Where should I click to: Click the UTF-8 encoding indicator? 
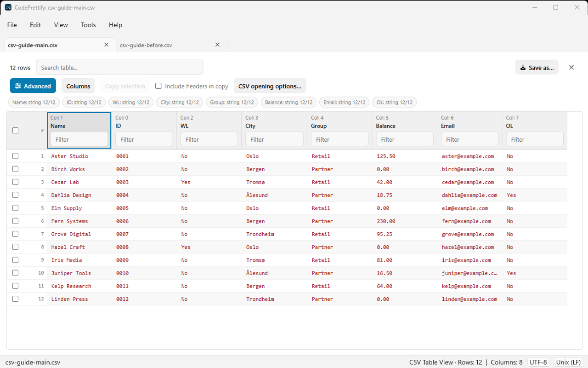pos(538,362)
